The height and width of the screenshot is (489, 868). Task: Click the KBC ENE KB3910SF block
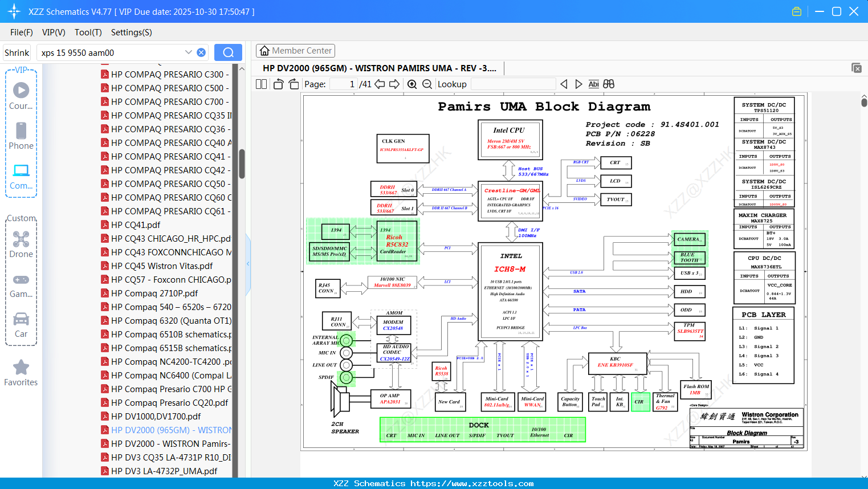618,363
